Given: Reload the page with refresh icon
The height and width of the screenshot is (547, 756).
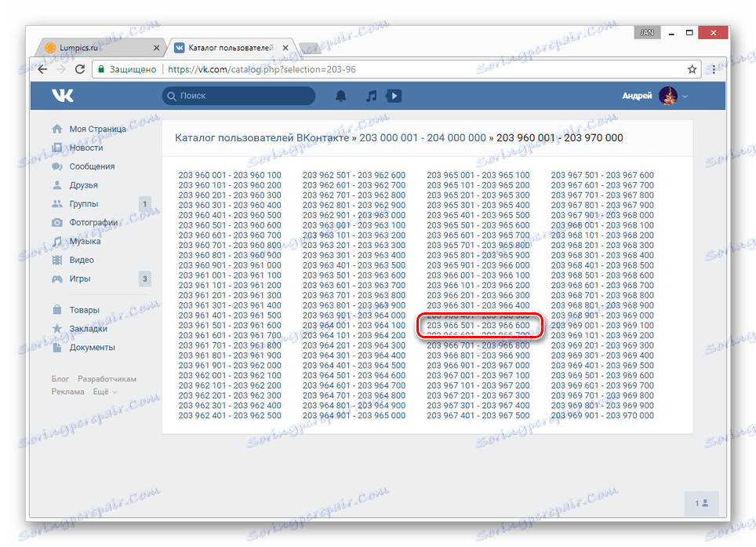Looking at the screenshot, I should pos(80,70).
